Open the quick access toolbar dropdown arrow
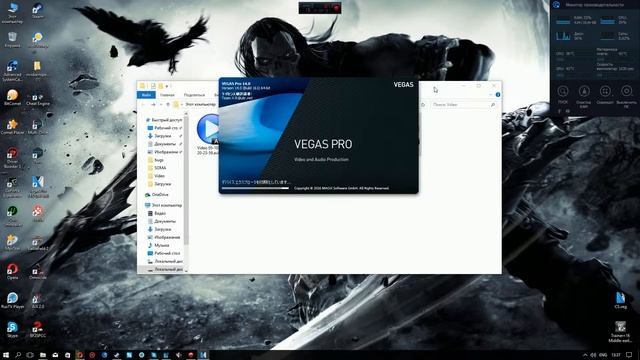 pos(167,86)
